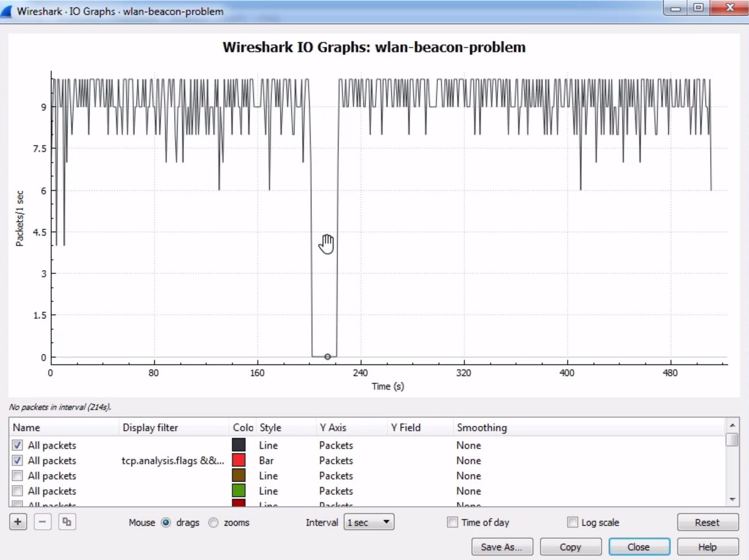Remove the selected graph with the minus button
Viewport: 749px width, 560px height.
pos(42,522)
